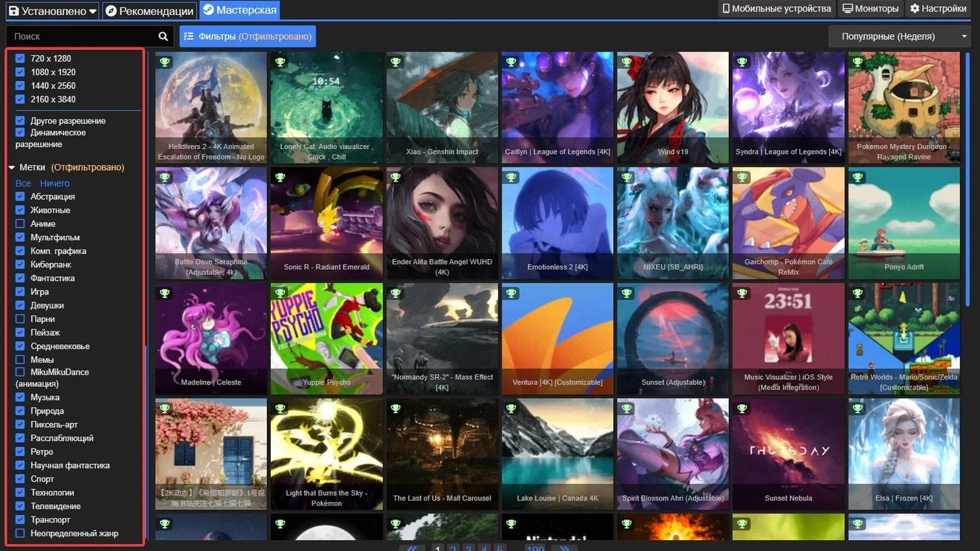Uncheck the Киберпанк tag checkbox

[20, 265]
